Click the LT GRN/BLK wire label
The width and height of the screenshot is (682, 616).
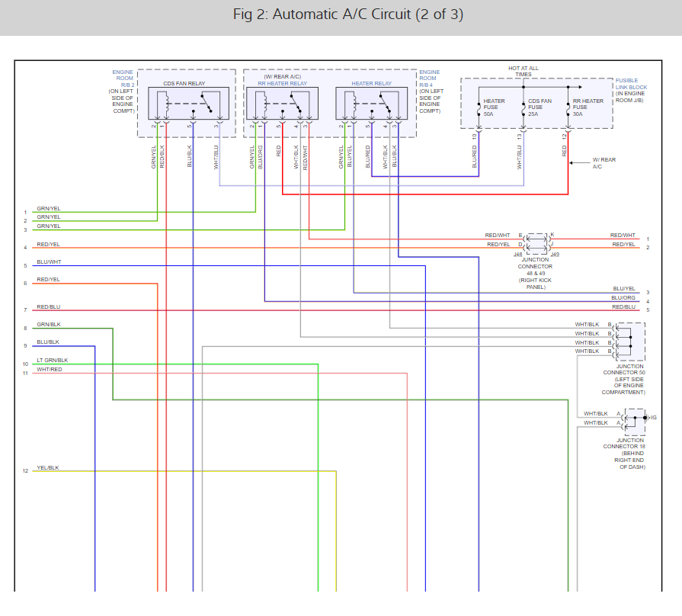point(52,360)
